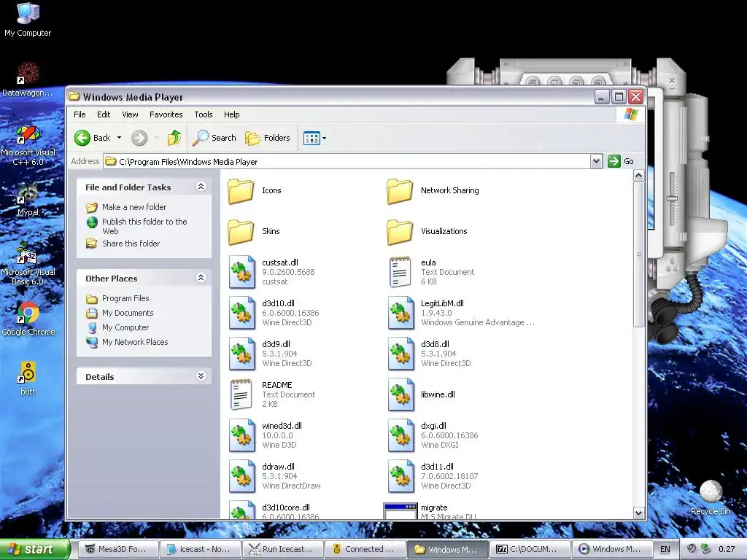Open the Skins folder
This screenshot has height=560, width=747.
tap(241, 231)
